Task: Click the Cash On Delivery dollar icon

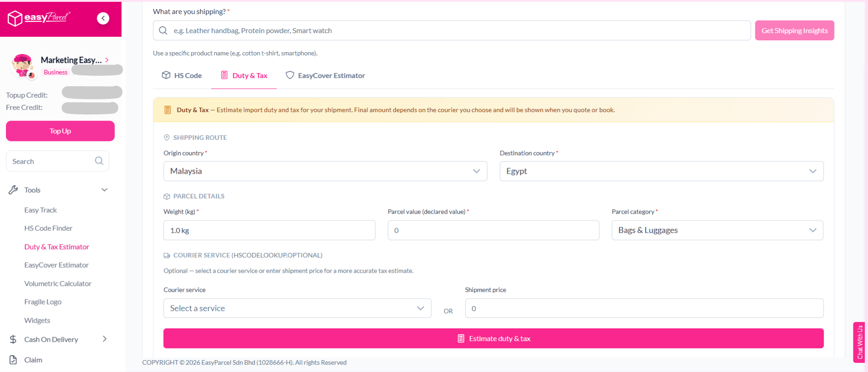Action: [x=13, y=339]
